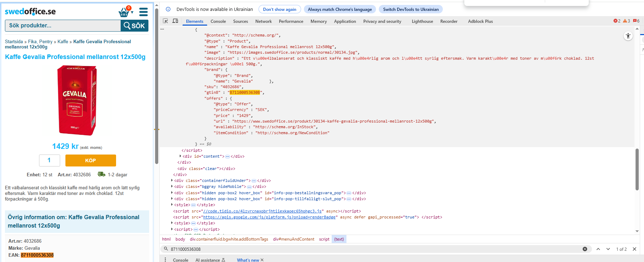
Task: Click Don't show again button
Action: coord(280,9)
